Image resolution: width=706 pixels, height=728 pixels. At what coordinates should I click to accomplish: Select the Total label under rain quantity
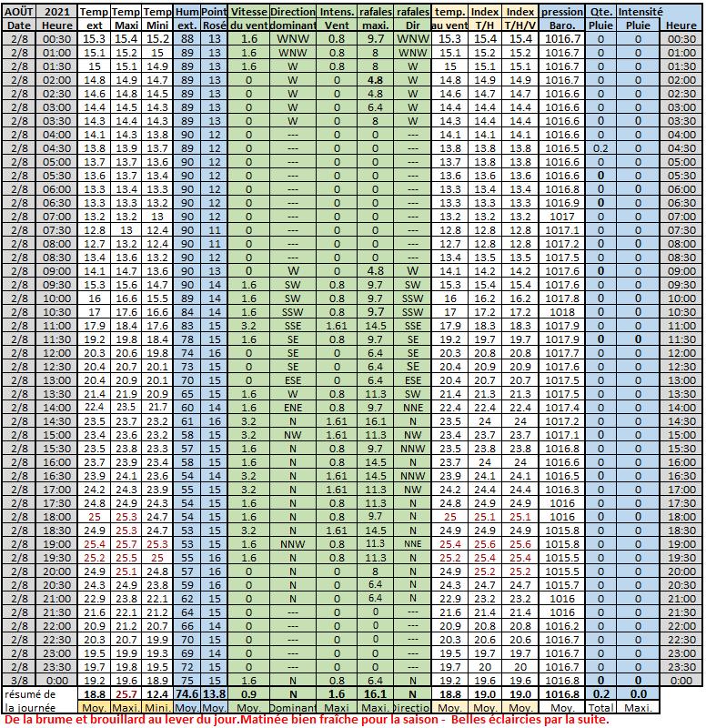tap(600, 706)
